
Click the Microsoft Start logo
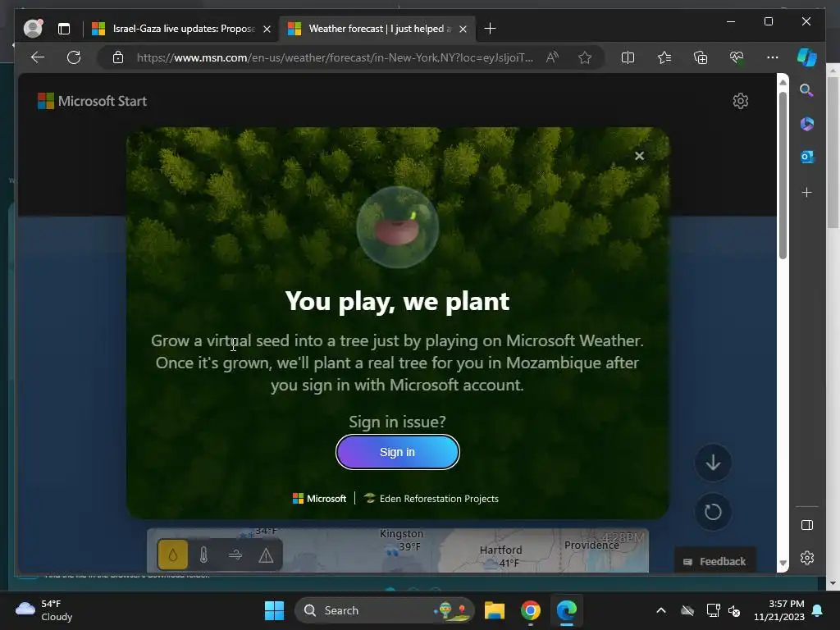pyautogui.click(x=92, y=101)
